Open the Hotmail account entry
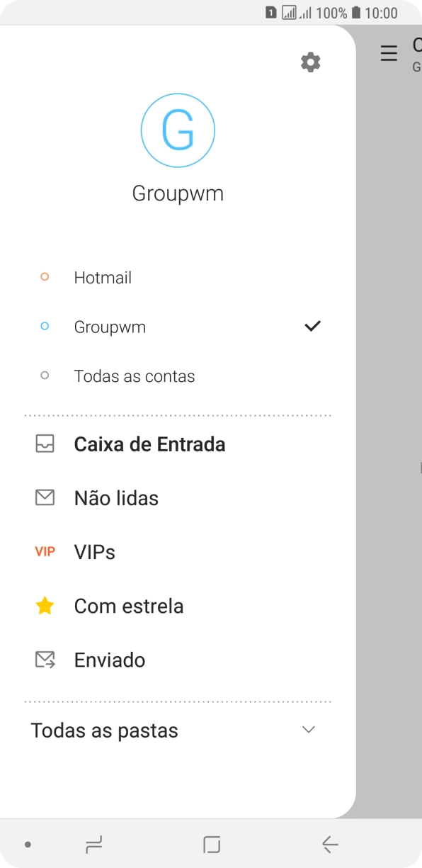 [103, 277]
